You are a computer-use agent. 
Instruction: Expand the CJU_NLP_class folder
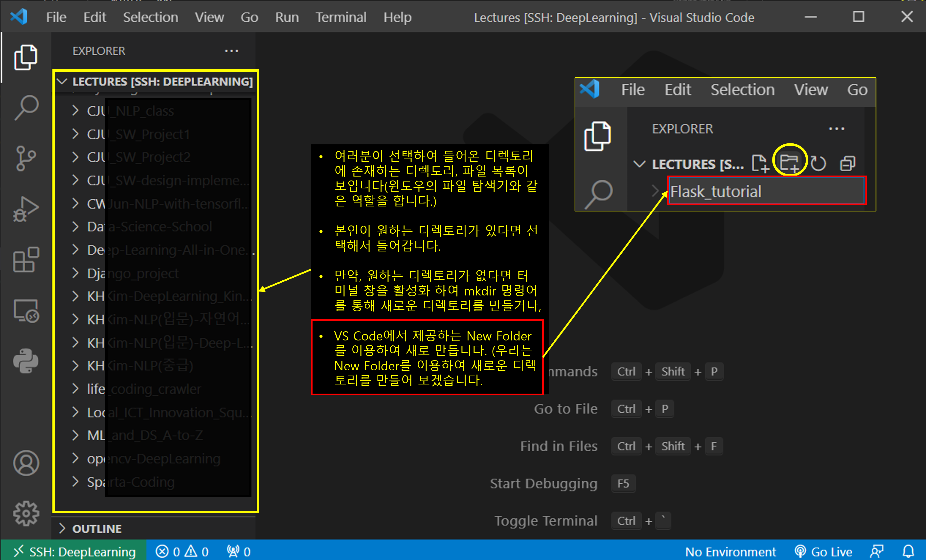pos(75,111)
